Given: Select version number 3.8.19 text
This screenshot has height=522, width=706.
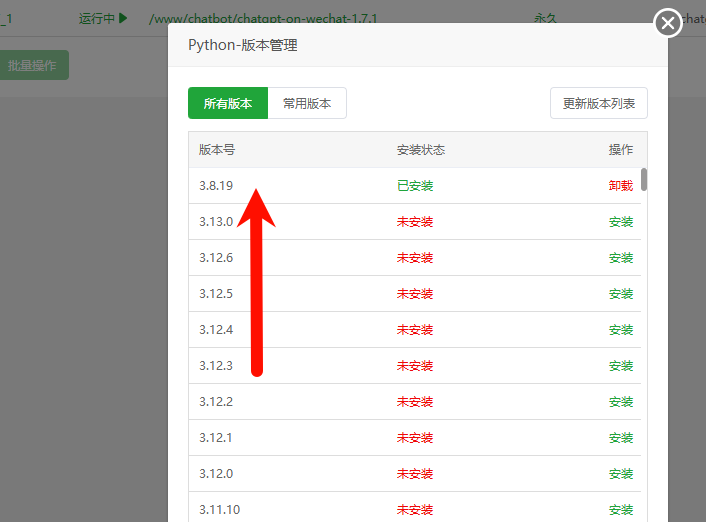Looking at the screenshot, I should coord(216,186).
